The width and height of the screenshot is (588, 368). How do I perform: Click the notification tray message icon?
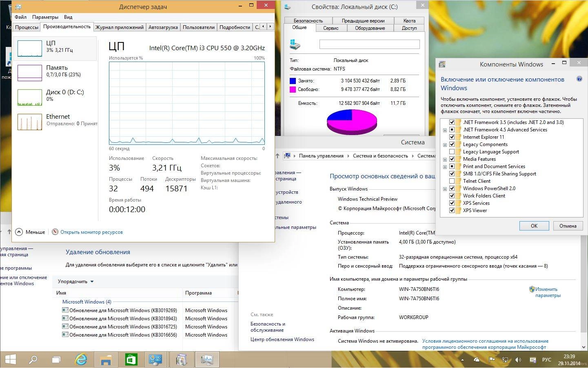click(532, 360)
